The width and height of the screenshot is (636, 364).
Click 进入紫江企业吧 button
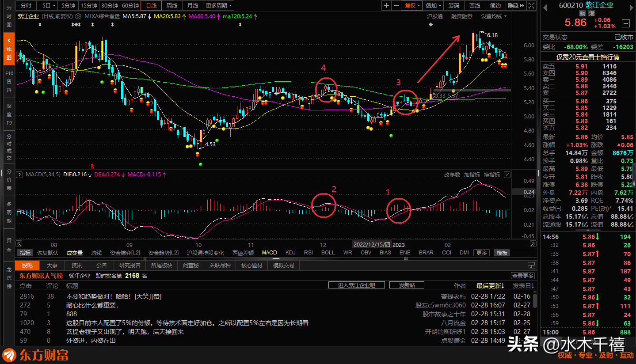(x=356, y=285)
